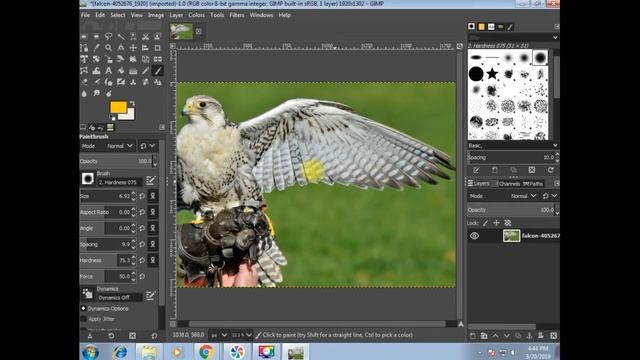Reset brush Size to native
This screenshot has height=360, width=640.
142,196
